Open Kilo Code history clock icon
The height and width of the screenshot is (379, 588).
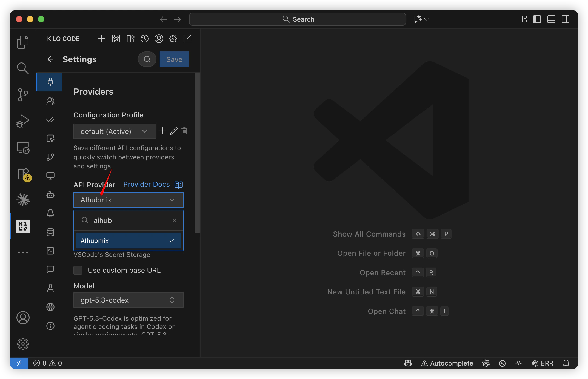pyautogui.click(x=144, y=39)
